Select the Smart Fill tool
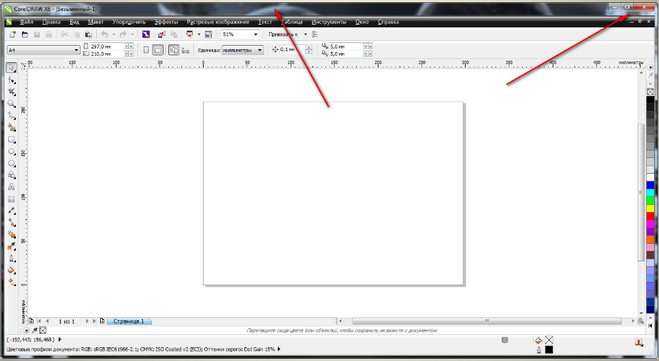This screenshot has width=659, height=361. (12, 127)
